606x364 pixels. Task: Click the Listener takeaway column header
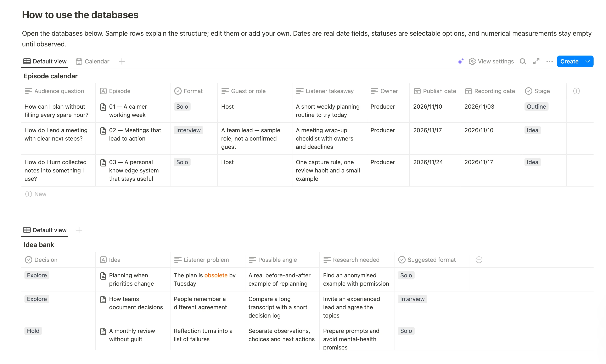329,91
